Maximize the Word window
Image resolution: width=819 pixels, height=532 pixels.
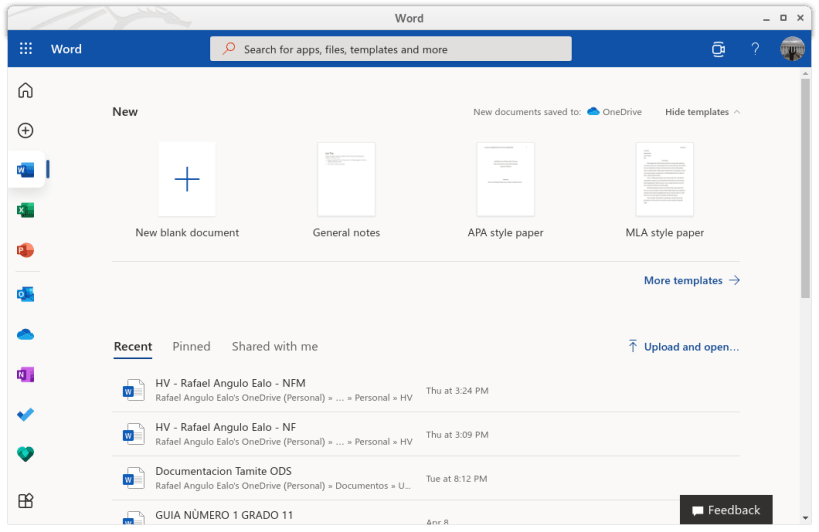point(783,18)
